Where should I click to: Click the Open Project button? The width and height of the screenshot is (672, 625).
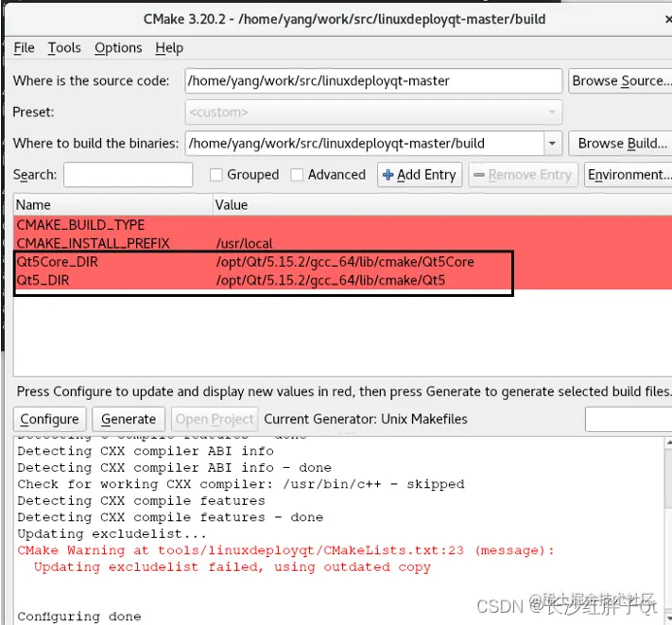215,419
